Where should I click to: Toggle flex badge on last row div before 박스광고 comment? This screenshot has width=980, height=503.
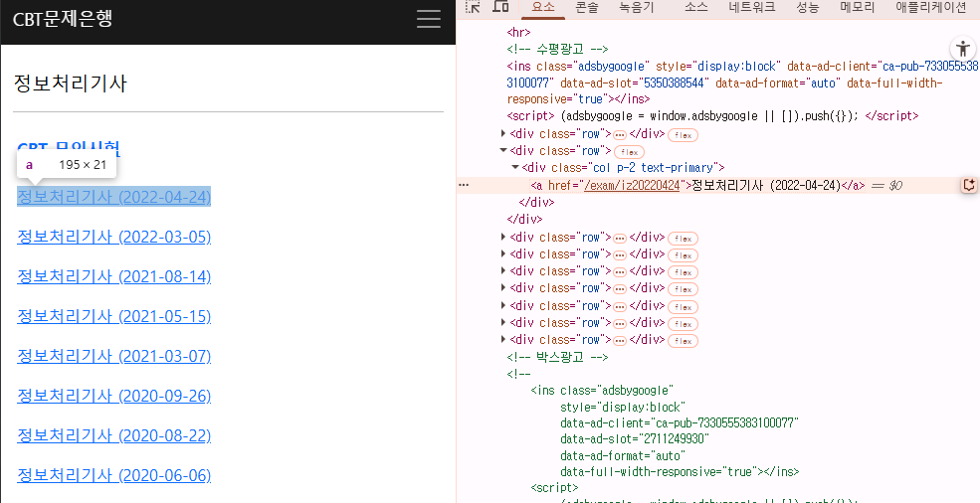(683, 341)
